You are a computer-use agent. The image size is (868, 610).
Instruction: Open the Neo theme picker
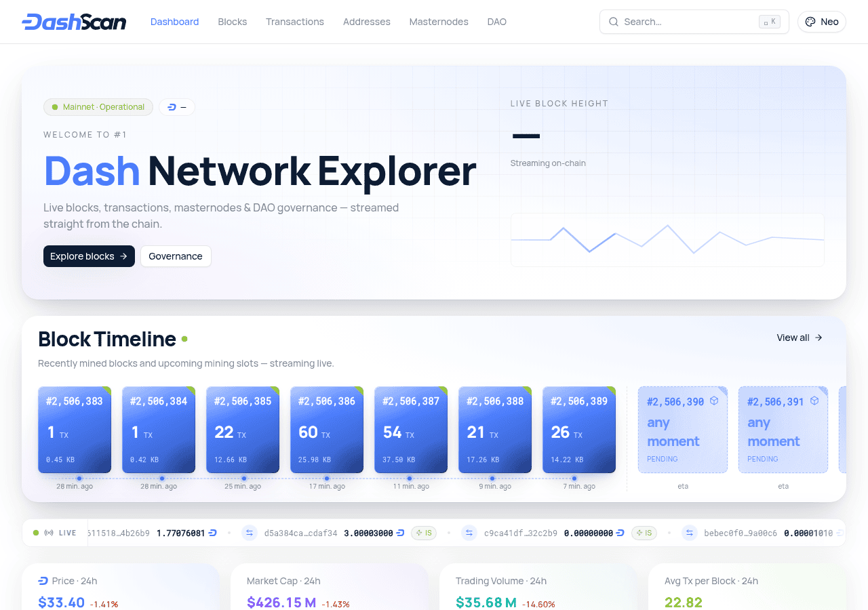pyautogui.click(x=822, y=22)
